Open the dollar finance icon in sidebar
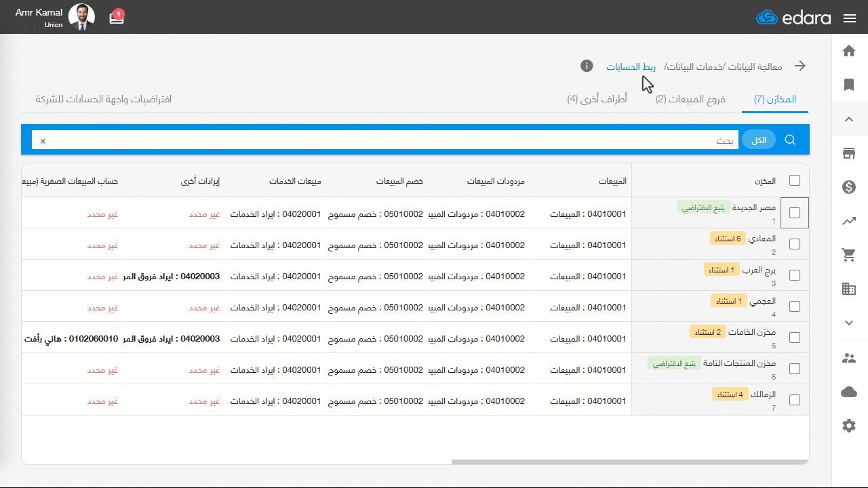868x488 pixels. tap(849, 187)
